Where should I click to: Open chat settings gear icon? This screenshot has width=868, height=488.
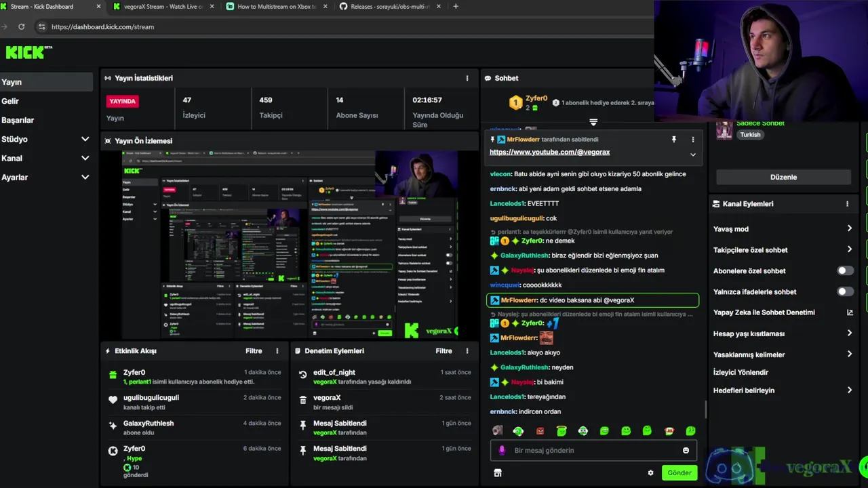[651, 473]
